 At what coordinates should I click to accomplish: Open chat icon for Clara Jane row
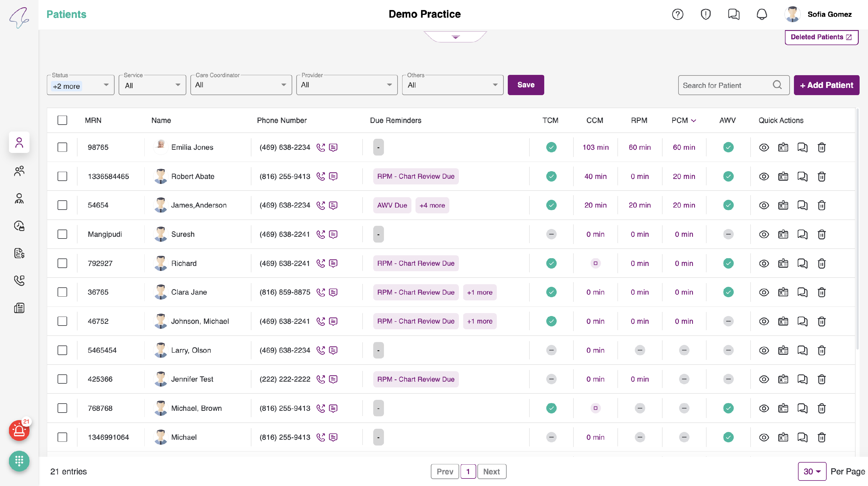tap(802, 292)
